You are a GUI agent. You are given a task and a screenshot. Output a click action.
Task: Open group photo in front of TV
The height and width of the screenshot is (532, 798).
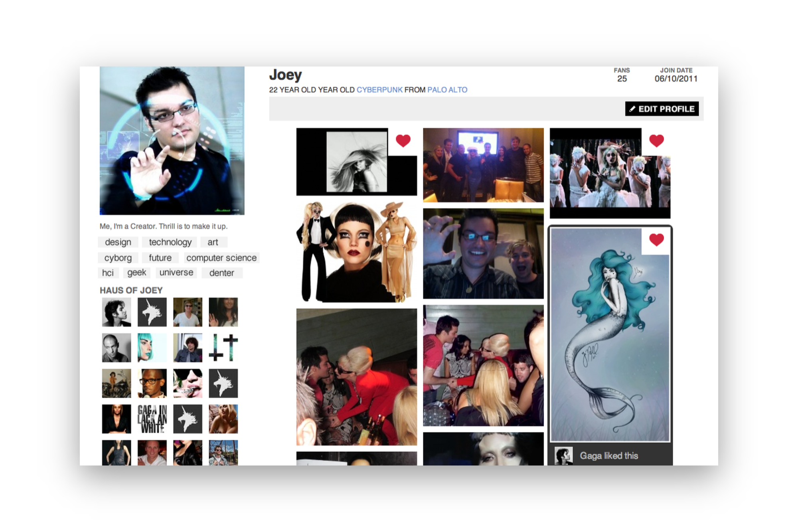(483, 165)
